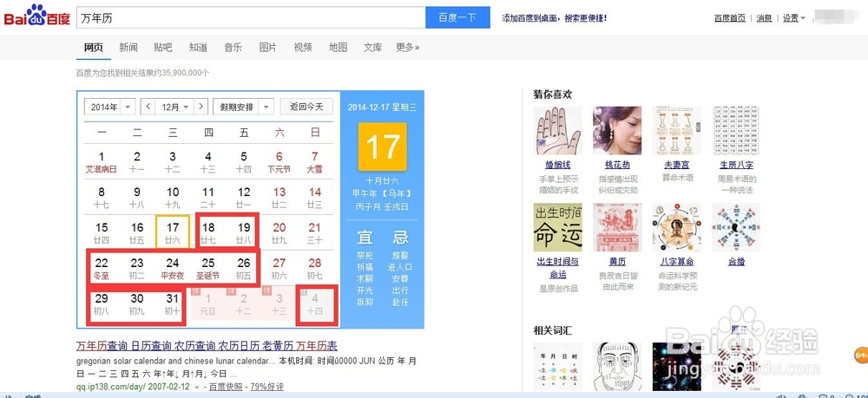The image size is (868, 398).
Task: Open the 文库 tab
Action: [x=372, y=48]
